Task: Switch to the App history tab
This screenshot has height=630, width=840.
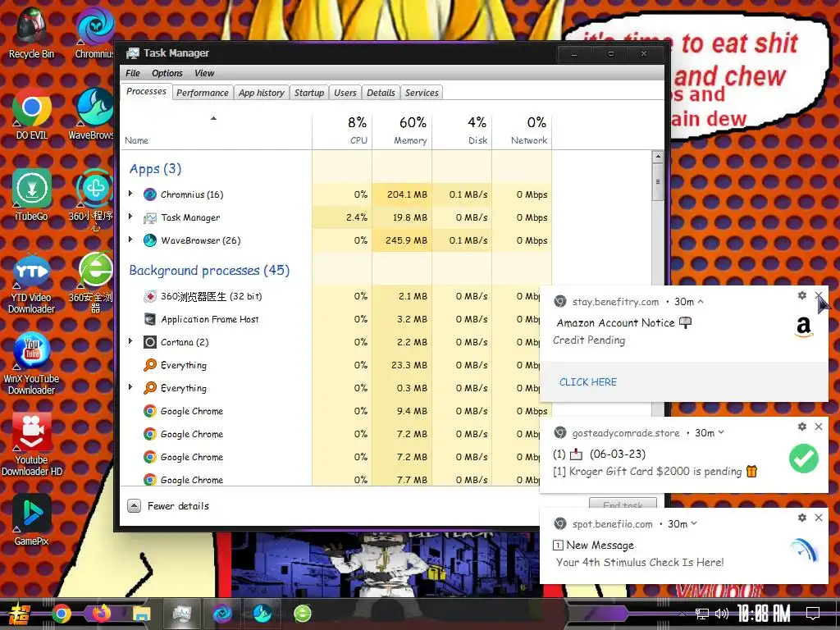Action: pyautogui.click(x=262, y=93)
